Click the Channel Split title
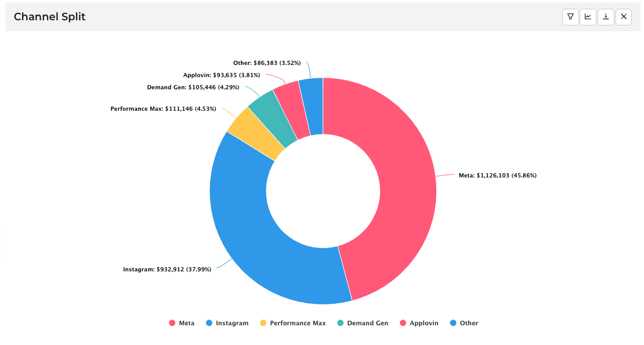Viewport: 644px width, 345px height. tap(49, 17)
